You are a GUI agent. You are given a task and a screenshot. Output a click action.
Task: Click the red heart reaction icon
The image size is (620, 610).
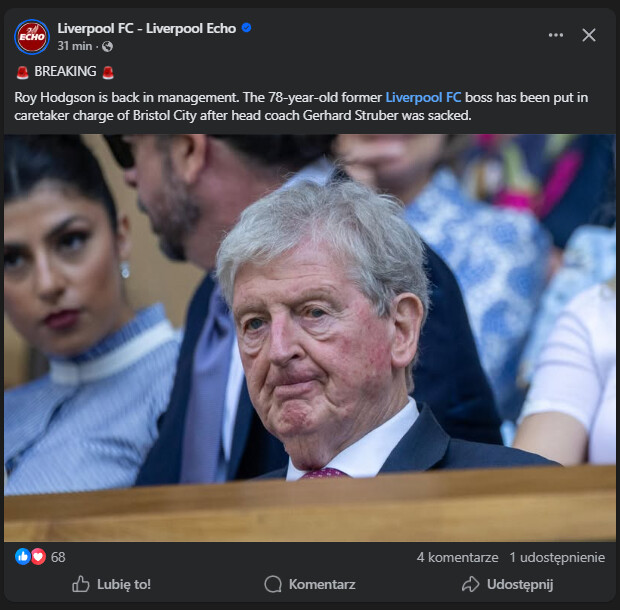coord(38,557)
